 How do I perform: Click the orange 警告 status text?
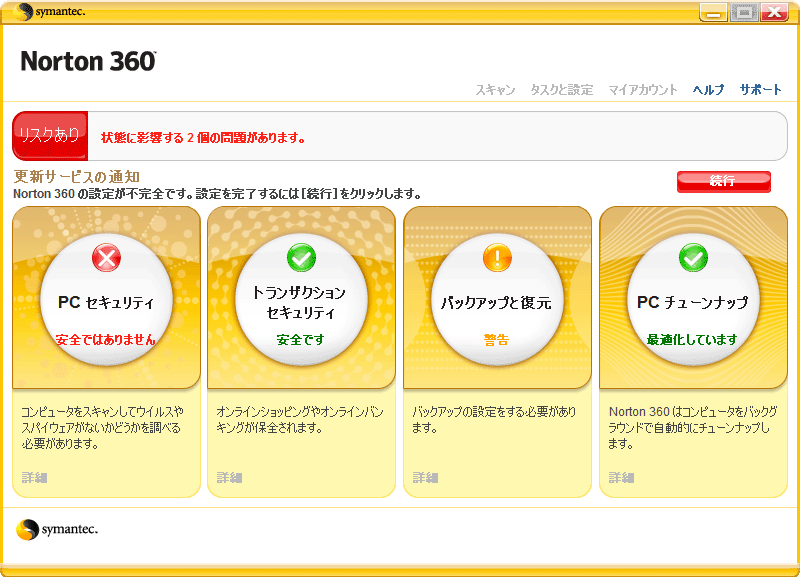point(496,340)
